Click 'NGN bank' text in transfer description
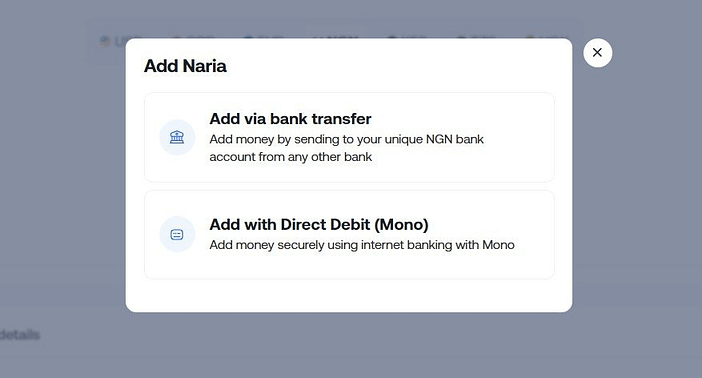This screenshot has height=378, width=702. pos(455,139)
